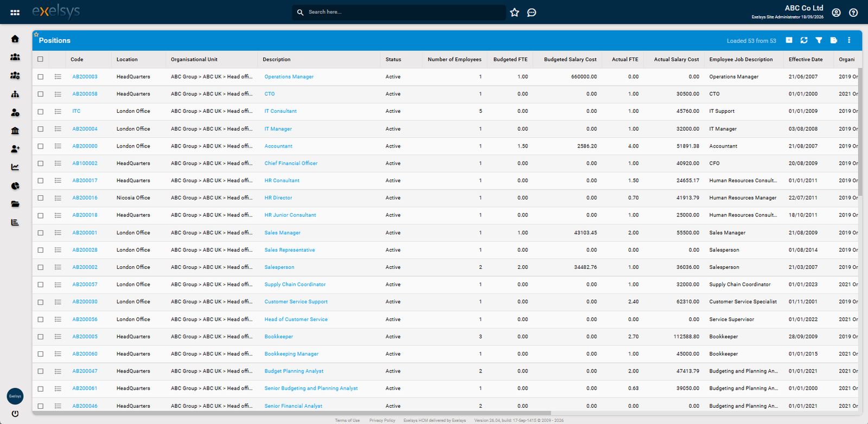
Task: Open the pie chart sidebar icon
Action: coord(15,186)
